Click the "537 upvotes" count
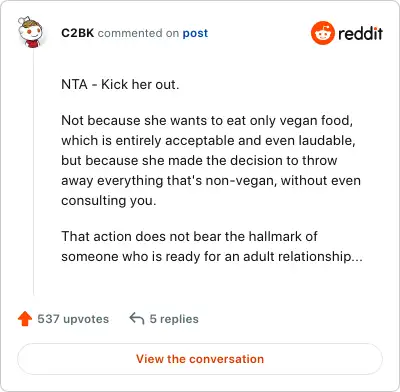The image size is (400, 392). point(73,319)
